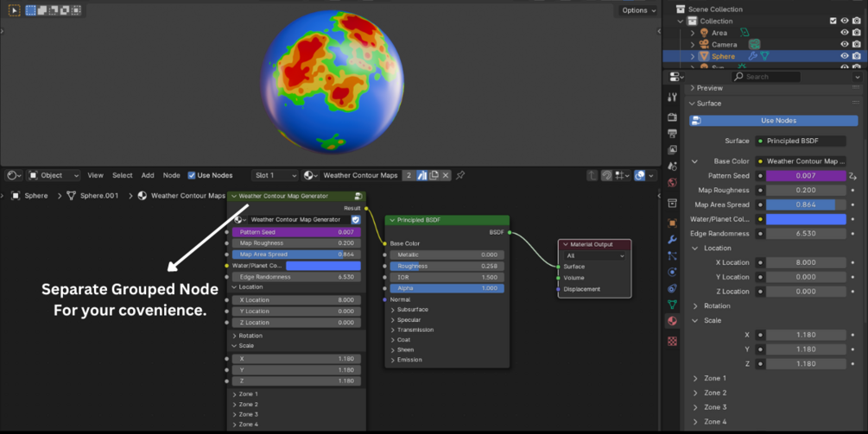The image size is (868, 434).
Task: Open the Modifiers wrench tab
Action: (672, 239)
